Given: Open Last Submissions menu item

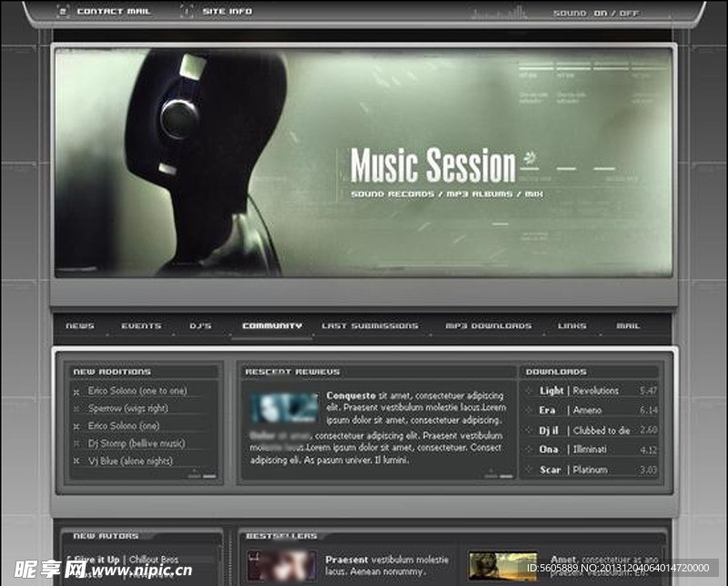Looking at the screenshot, I should pyautogui.click(x=369, y=326).
